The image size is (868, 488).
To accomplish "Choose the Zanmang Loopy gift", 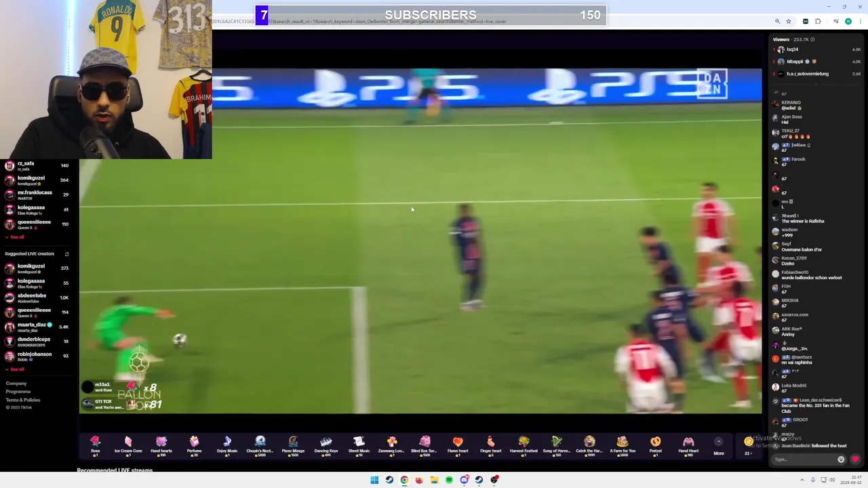I will [391, 445].
